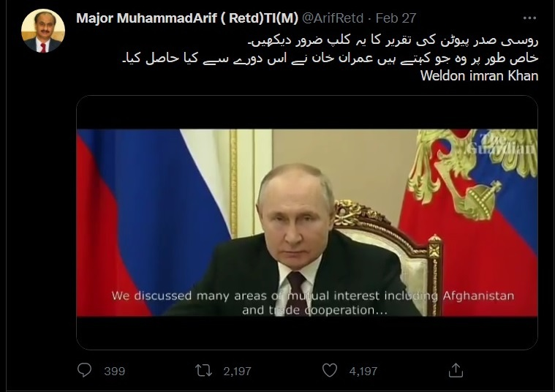Open Major MuhammadArif profile picture
The width and height of the screenshot is (555, 392).
click(43, 31)
